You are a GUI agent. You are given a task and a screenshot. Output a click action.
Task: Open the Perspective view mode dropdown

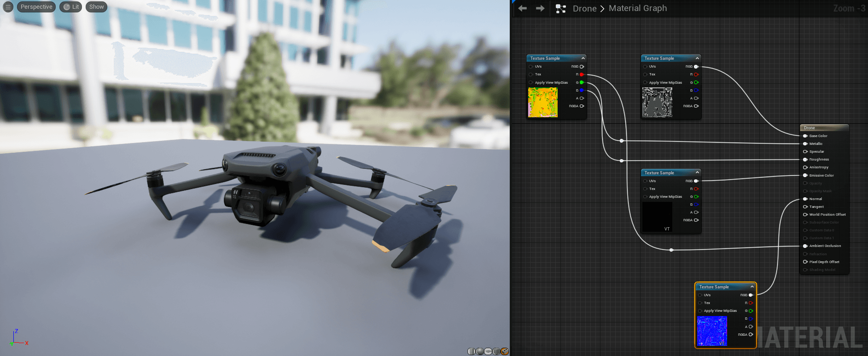tap(36, 7)
